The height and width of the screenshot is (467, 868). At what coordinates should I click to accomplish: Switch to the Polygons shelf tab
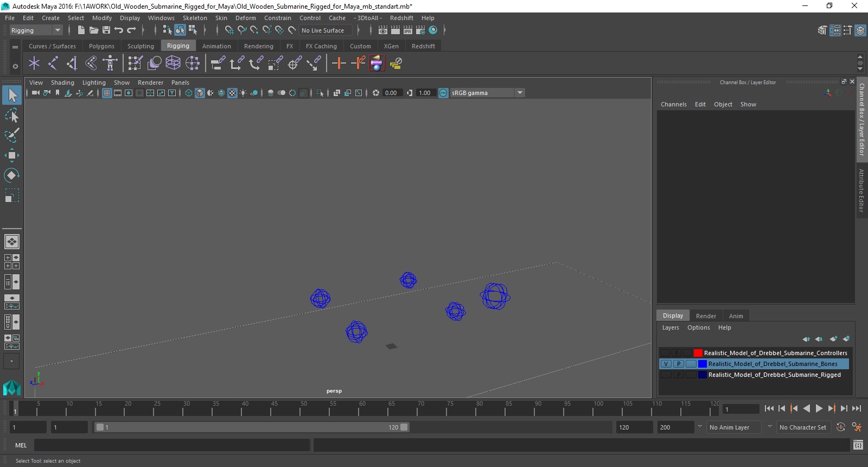101,46
